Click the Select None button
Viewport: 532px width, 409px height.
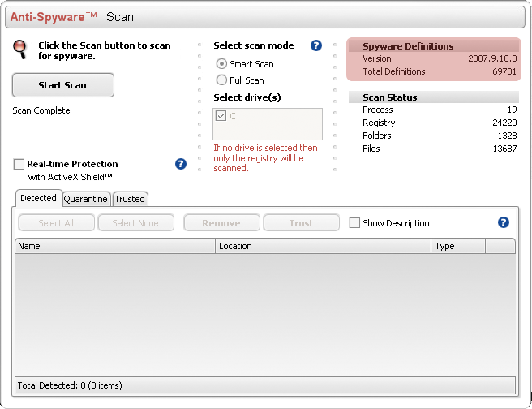(x=135, y=223)
